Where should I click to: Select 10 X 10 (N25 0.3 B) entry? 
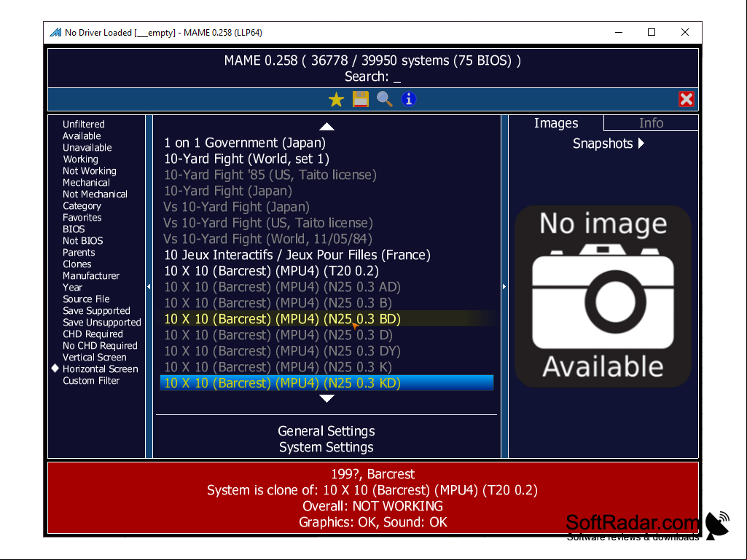tap(326, 303)
